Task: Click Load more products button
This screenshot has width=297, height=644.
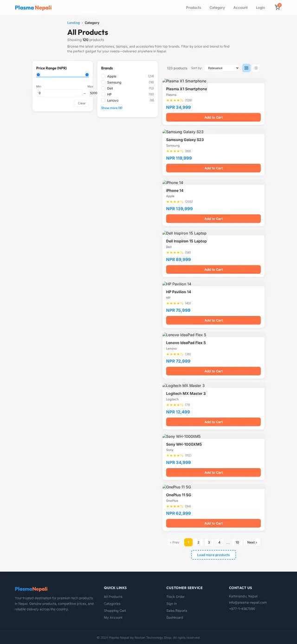Action: click(x=213, y=555)
